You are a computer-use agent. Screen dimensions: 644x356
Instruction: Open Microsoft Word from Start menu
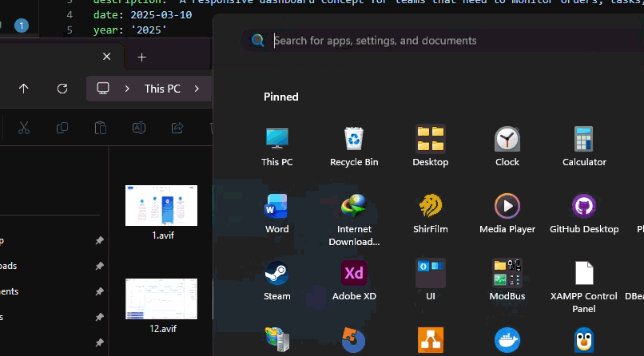coord(276,213)
